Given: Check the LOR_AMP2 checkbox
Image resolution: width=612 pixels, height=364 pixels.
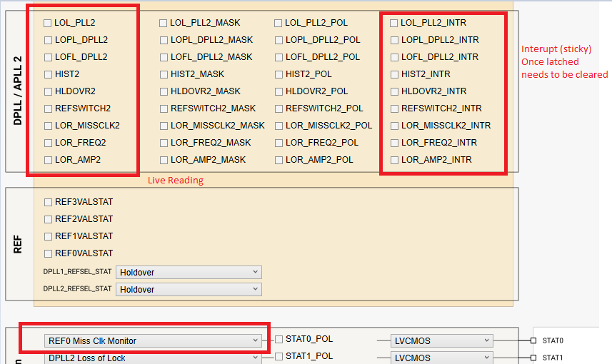Looking at the screenshot, I should point(48,161).
